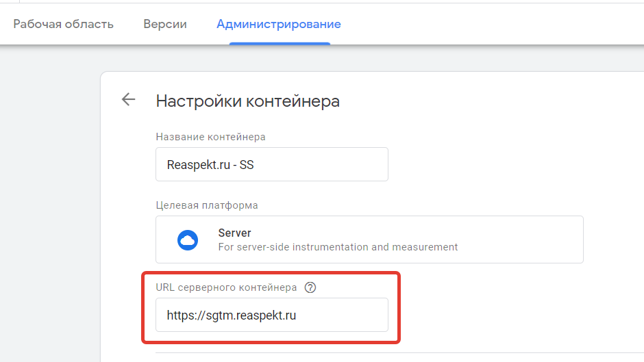This screenshot has height=362, width=644.
Task: Click the Целевая платформа label
Action: pos(207,205)
